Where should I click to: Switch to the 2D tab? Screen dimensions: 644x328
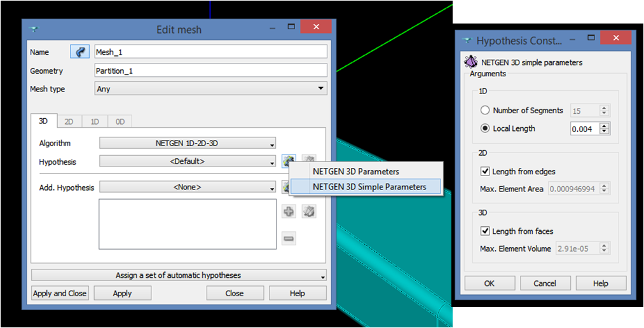click(69, 121)
